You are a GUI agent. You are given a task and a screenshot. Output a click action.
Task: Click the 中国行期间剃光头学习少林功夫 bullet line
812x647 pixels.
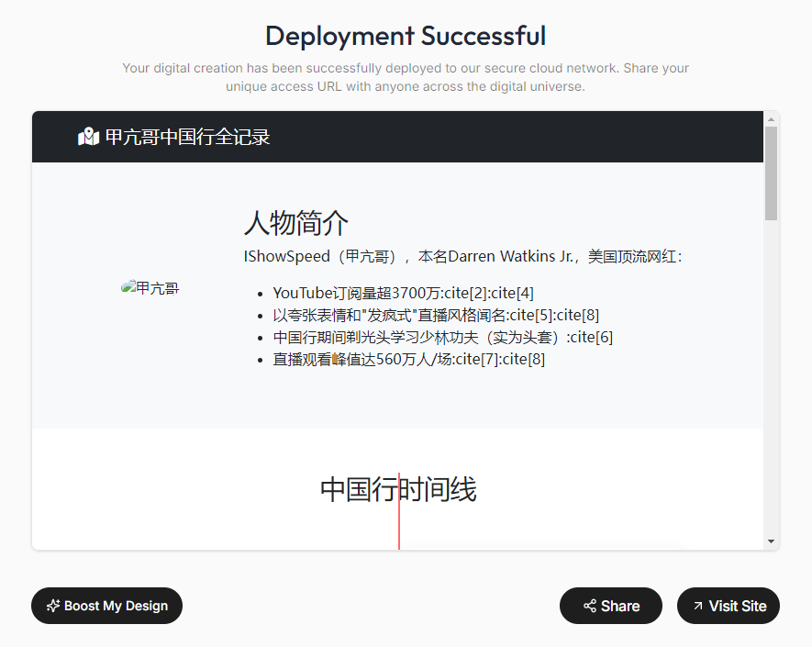[x=443, y=337]
